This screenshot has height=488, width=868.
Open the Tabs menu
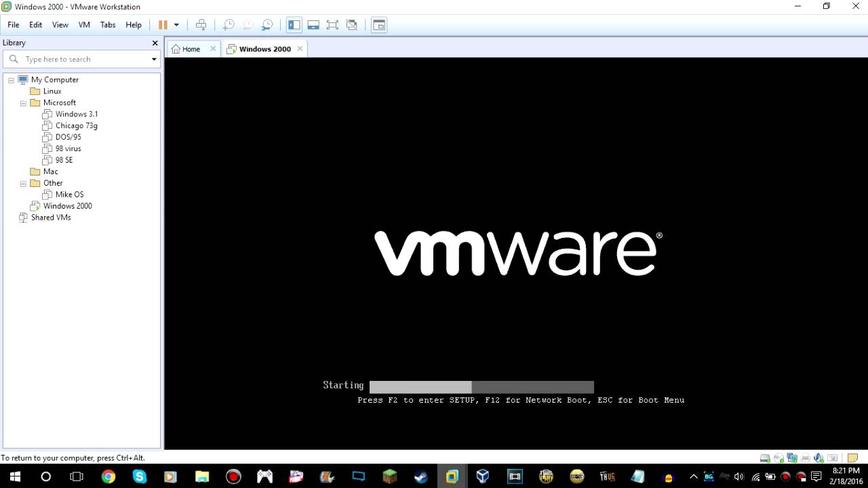point(108,25)
